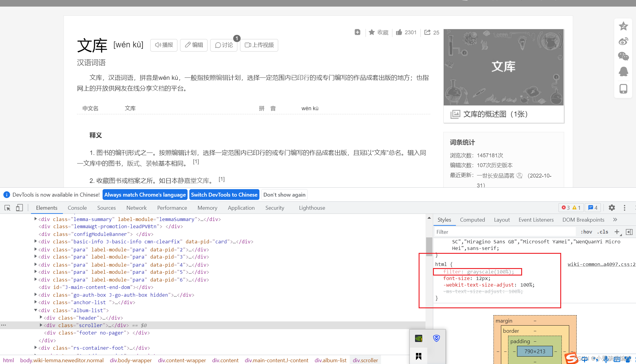This screenshot has height=364, width=636.
Task: Expand the para div with data-pid 4
Action: click(35, 265)
